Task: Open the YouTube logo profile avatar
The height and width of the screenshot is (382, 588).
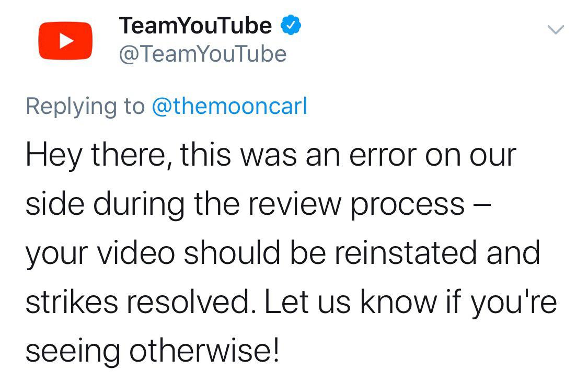Action: (x=65, y=40)
